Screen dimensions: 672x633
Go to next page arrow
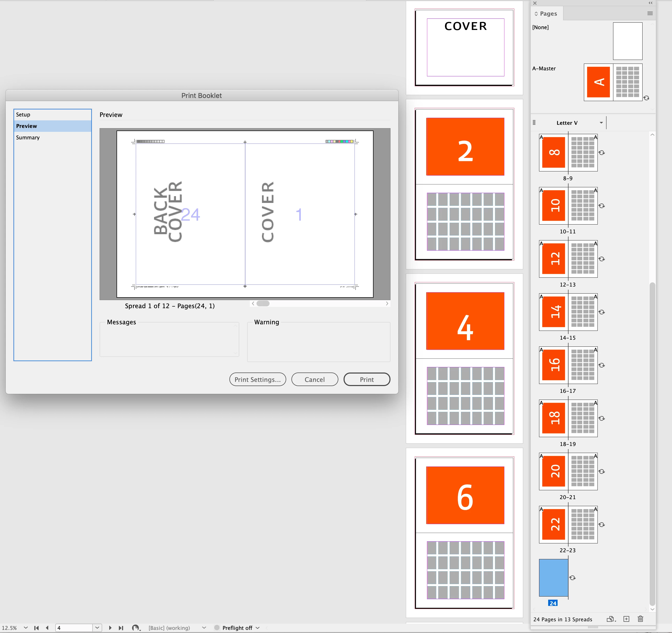coord(110,628)
